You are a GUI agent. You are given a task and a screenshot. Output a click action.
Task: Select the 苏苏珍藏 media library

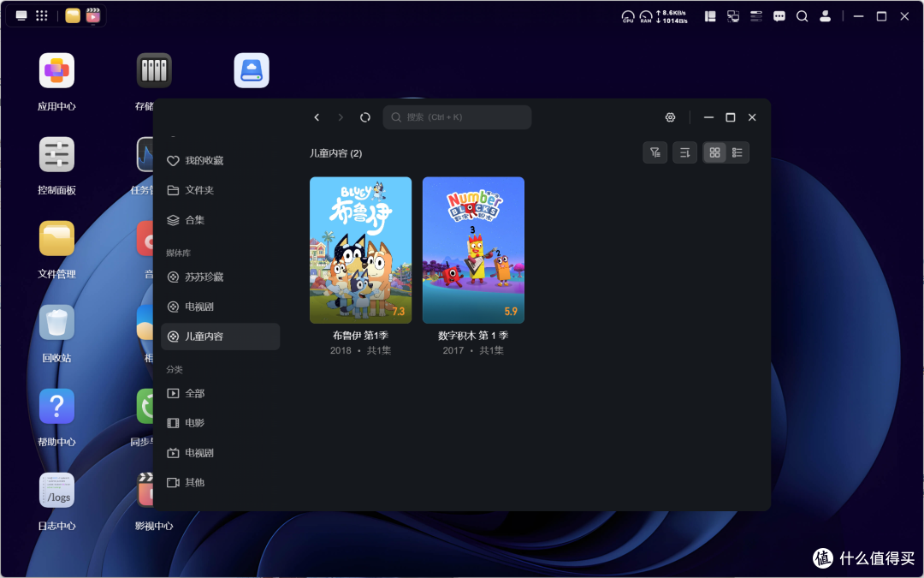pyautogui.click(x=221, y=277)
